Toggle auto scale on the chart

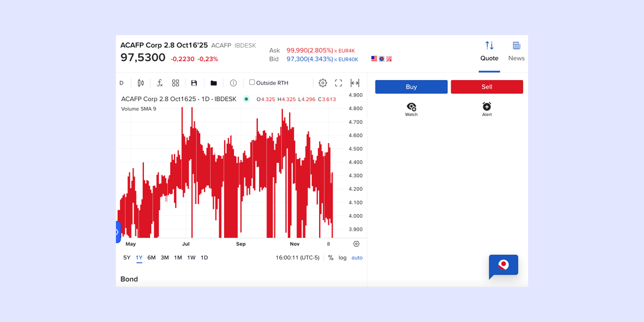(x=357, y=258)
